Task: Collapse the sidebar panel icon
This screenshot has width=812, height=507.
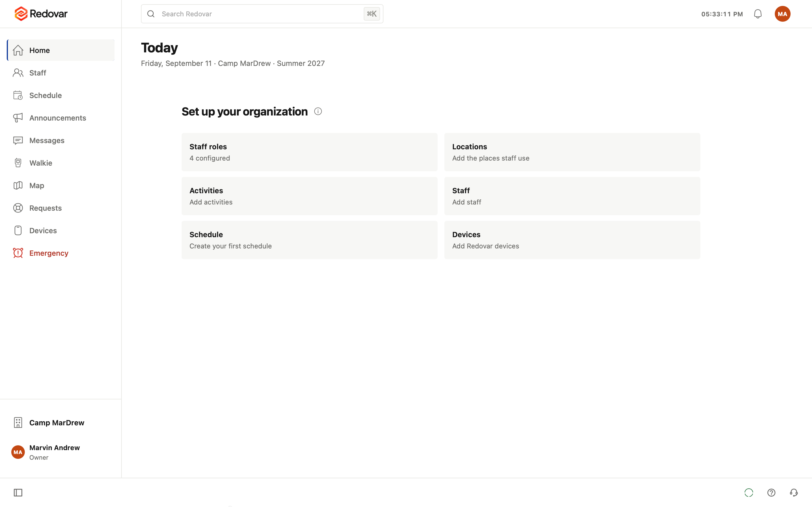Action: pos(18,493)
